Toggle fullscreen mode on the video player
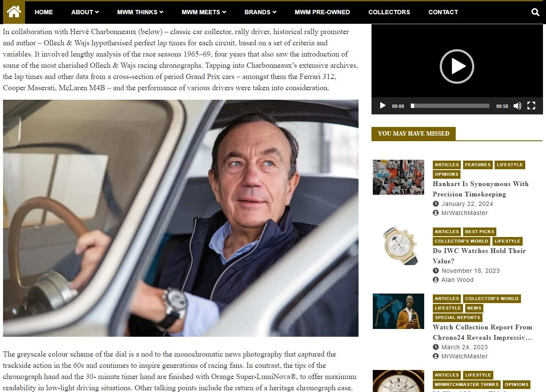The height and width of the screenshot is (392, 546). pos(531,106)
